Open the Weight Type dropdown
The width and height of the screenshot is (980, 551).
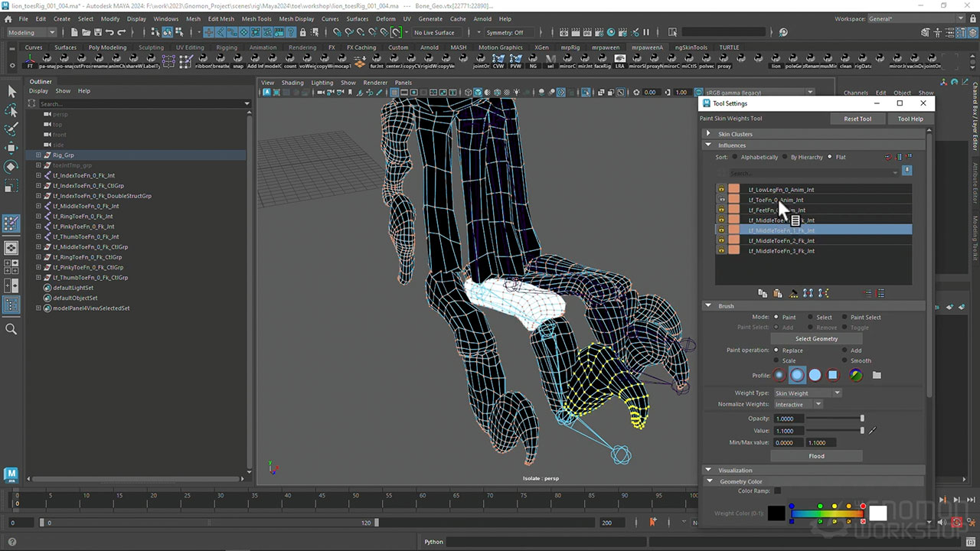click(806, 393)
